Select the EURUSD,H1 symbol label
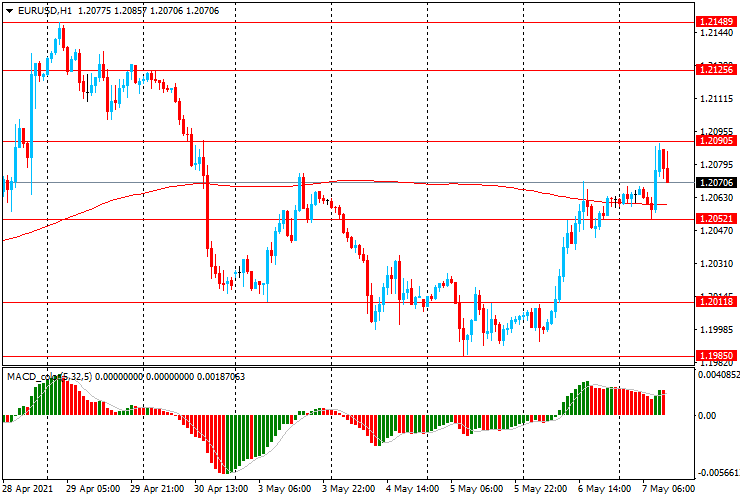The image size is (740, 500). click(x=45, y=11)
